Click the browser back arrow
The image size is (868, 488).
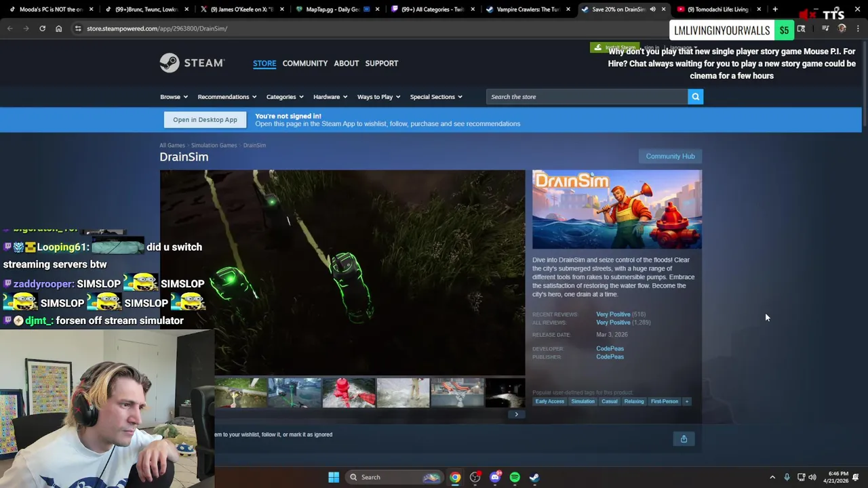point(10,28)
